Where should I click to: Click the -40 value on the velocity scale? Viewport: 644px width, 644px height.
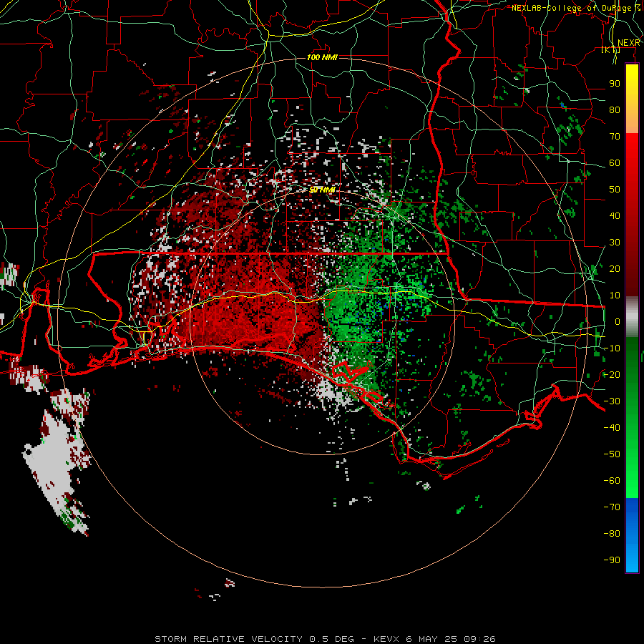coord(612,428)
